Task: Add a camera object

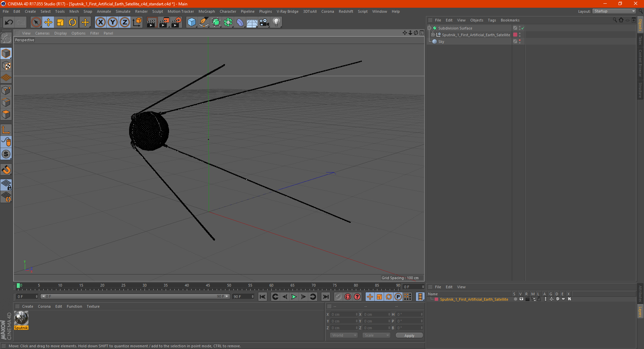Action: [x=264, y=22]
